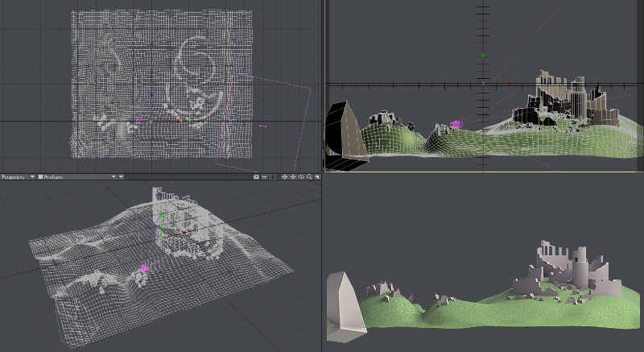Click the second up-down arrows split icon
This screenshot has height=352, width=644.
point(292,176)
